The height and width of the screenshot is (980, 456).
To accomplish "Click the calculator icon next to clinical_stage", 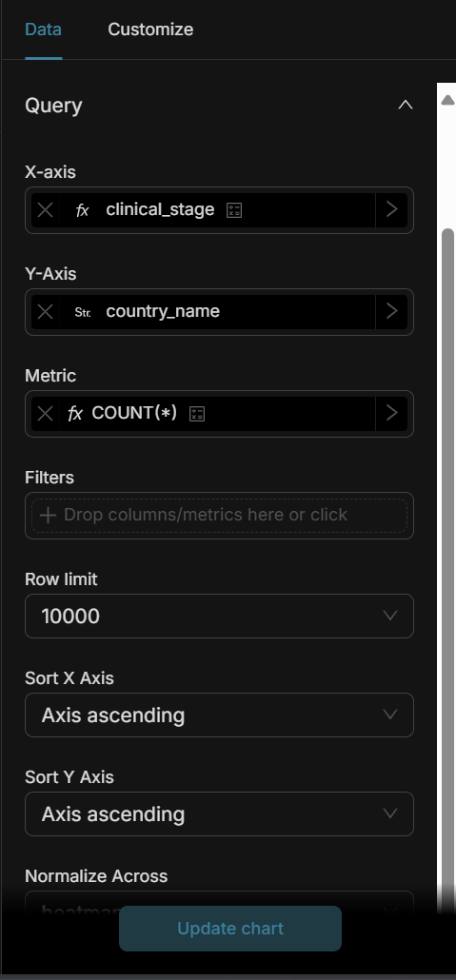I will pos(234,210).
